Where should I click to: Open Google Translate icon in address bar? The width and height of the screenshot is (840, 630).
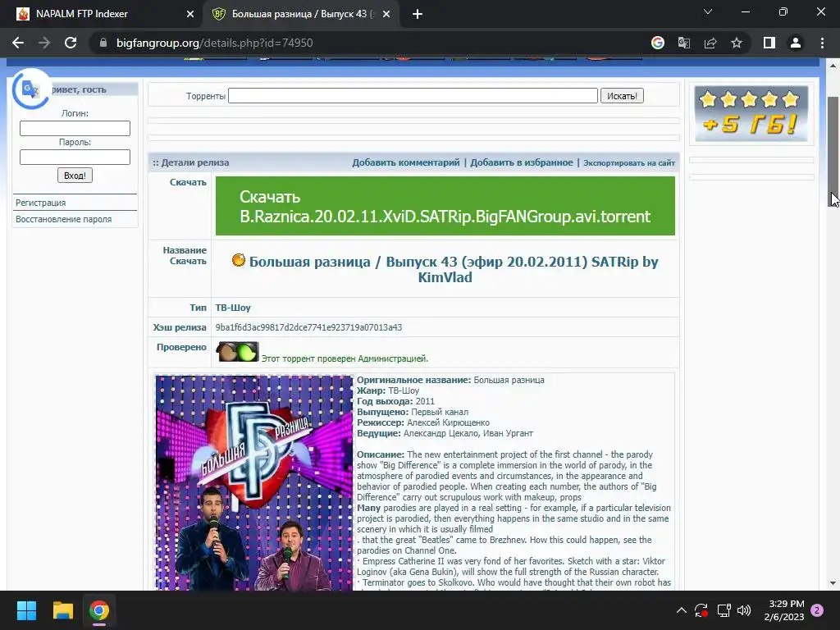(684, 43)
